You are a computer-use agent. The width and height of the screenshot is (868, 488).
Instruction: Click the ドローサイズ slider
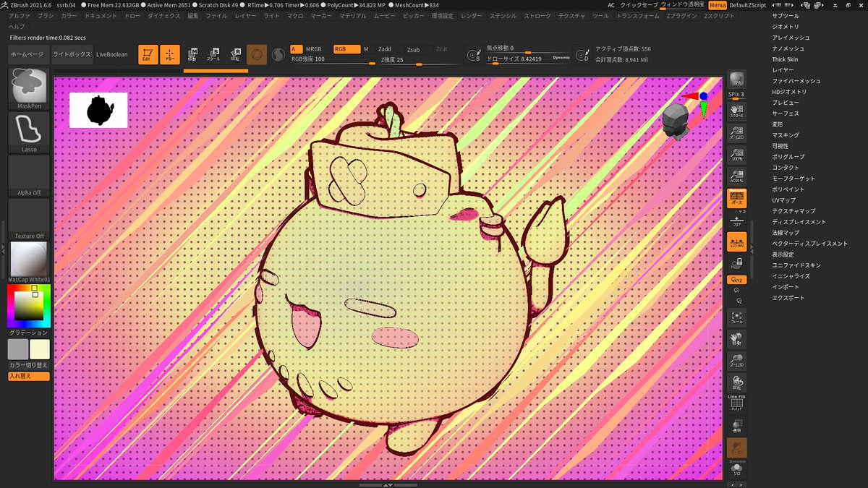point(528,60)
